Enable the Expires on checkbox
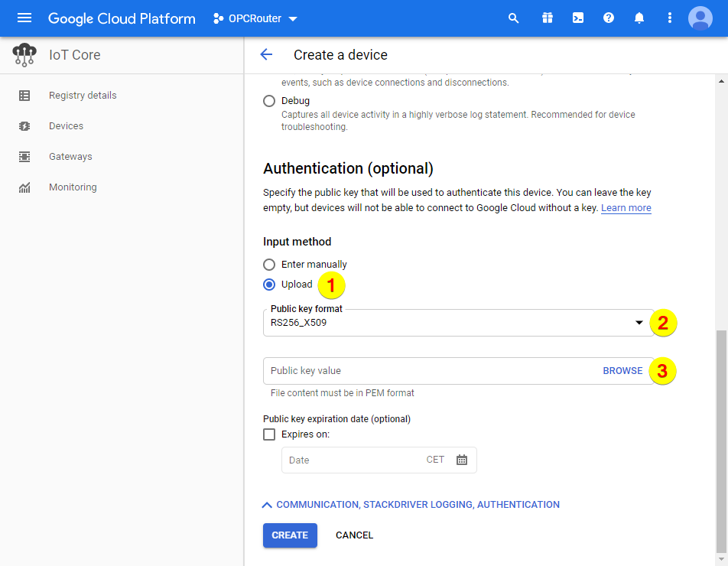Viewport: 728px width, 566px height. click(x=269, y=434)
